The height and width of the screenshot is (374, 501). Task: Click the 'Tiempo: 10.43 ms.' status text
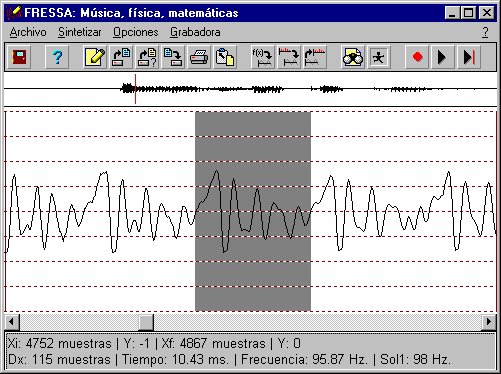pos(175,360)
